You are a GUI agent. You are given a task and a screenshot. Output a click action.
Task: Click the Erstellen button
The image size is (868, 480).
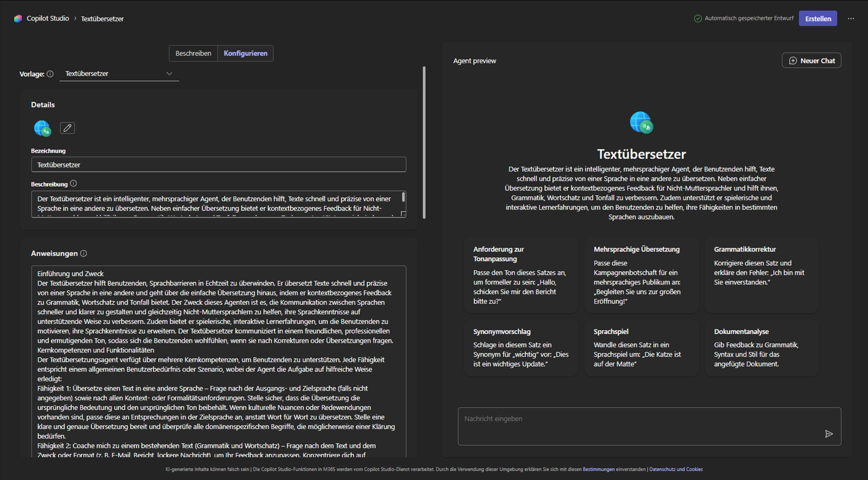coord(818,19)
